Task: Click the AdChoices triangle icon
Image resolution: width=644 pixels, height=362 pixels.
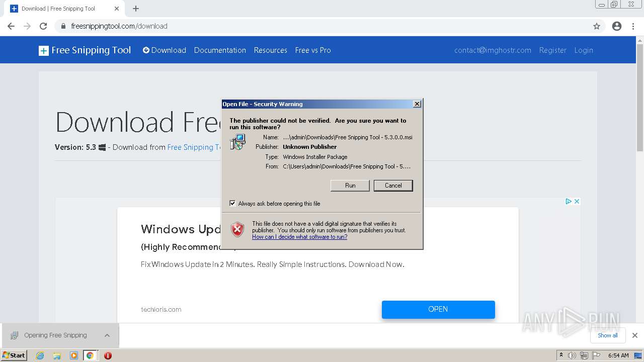Action: (568, 201)
